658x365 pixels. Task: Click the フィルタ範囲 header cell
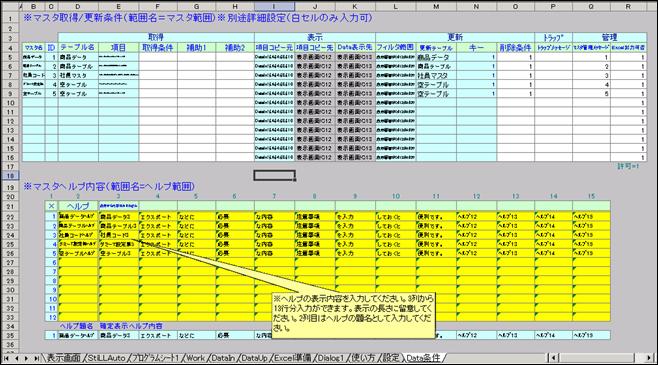[x=396, y=47]
